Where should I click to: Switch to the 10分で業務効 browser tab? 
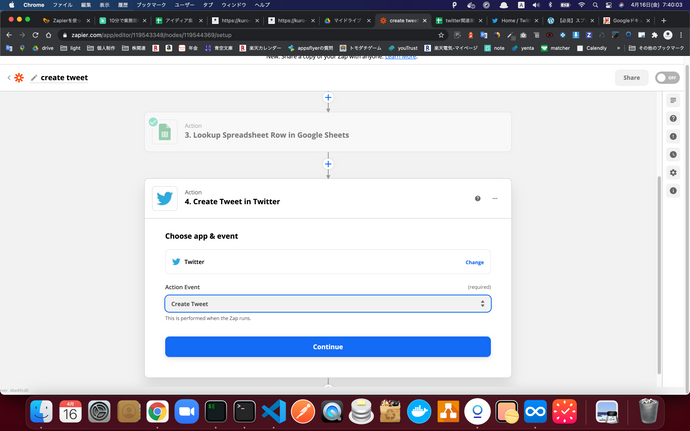pos(123,21)
